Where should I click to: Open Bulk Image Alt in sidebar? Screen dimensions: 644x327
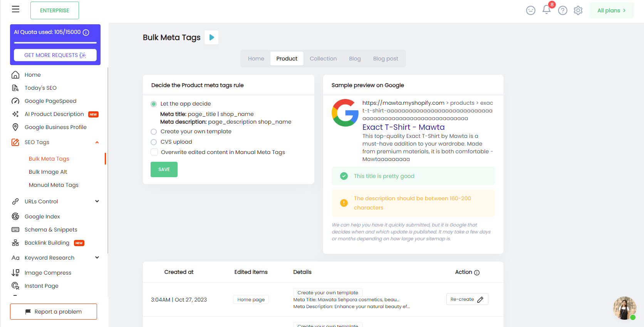(x=48, y=172)
